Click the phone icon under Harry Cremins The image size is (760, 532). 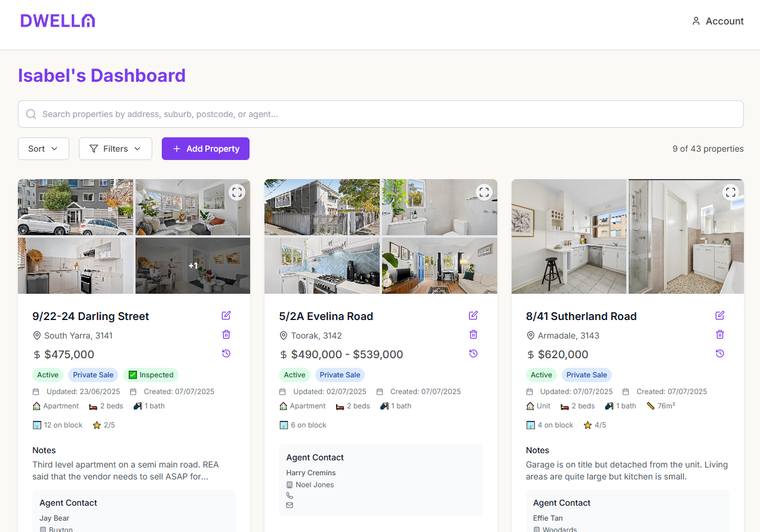pos(290,495)
